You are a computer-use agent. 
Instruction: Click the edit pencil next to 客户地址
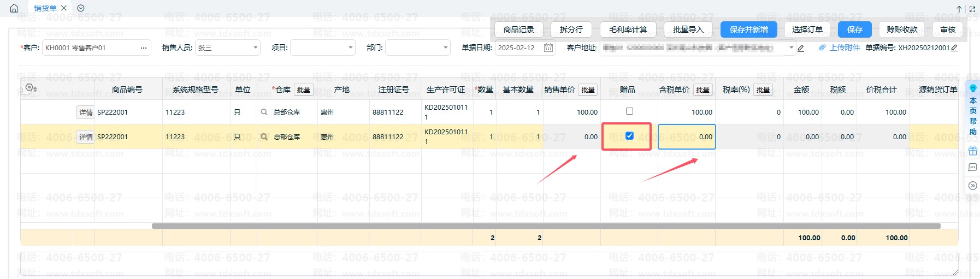point(801,48)
